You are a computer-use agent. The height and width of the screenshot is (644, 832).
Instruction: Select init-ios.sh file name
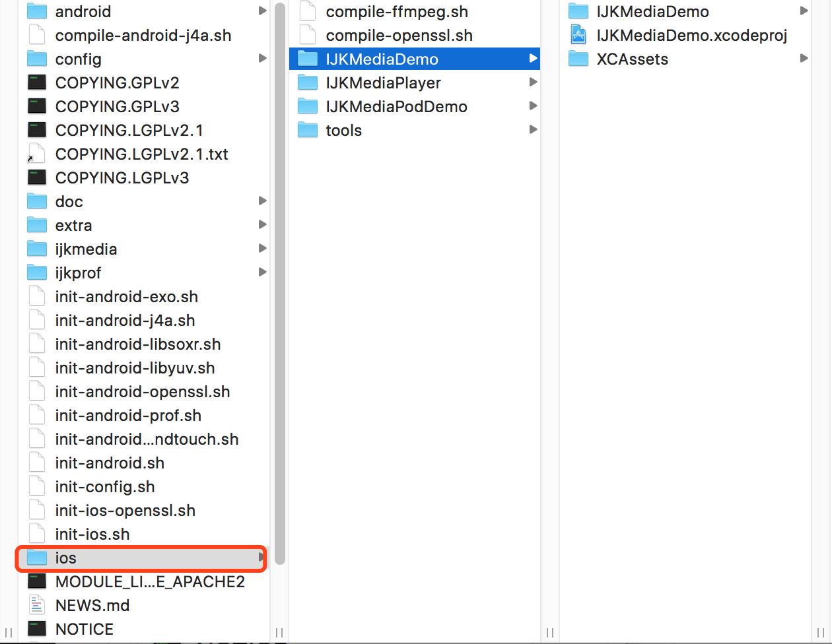coord(92,534)
